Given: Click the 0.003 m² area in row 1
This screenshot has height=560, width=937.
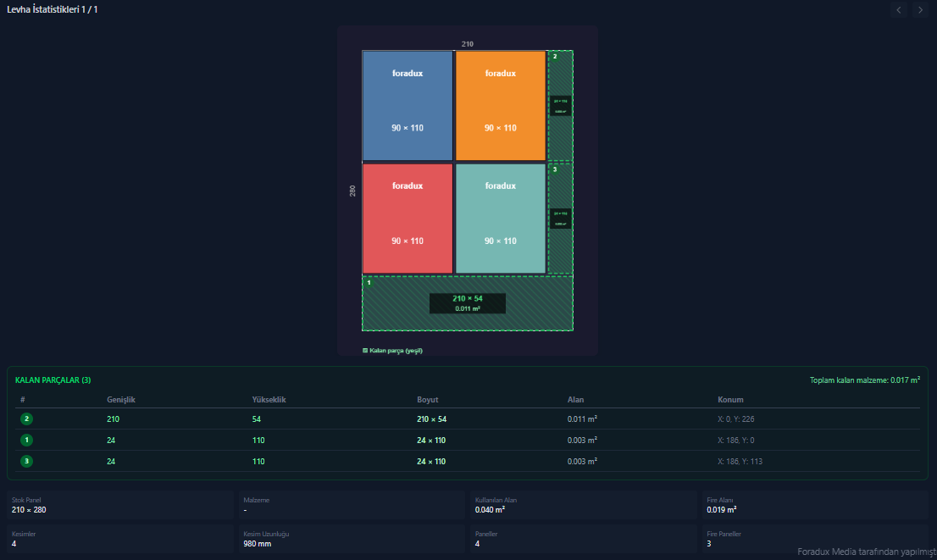Looking at the screenshot, I should (x=582, y=440).
